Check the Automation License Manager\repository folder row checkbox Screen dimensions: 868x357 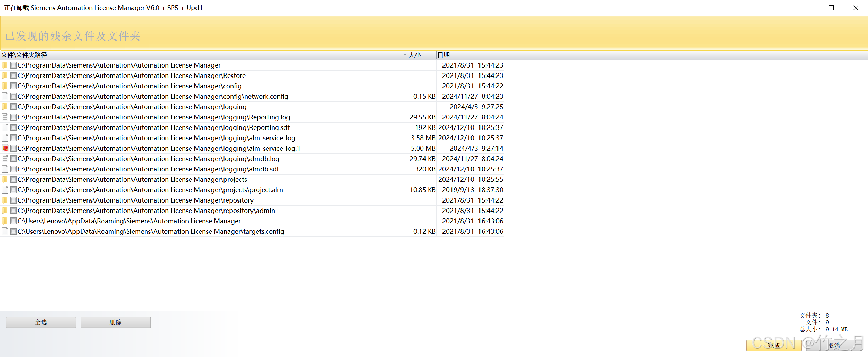(13, 200)
